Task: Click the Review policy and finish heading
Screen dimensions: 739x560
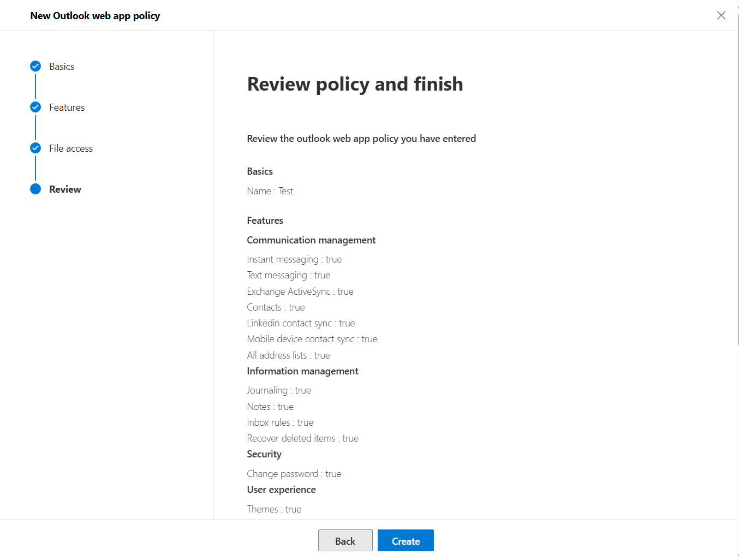Action: coord(355,84)
